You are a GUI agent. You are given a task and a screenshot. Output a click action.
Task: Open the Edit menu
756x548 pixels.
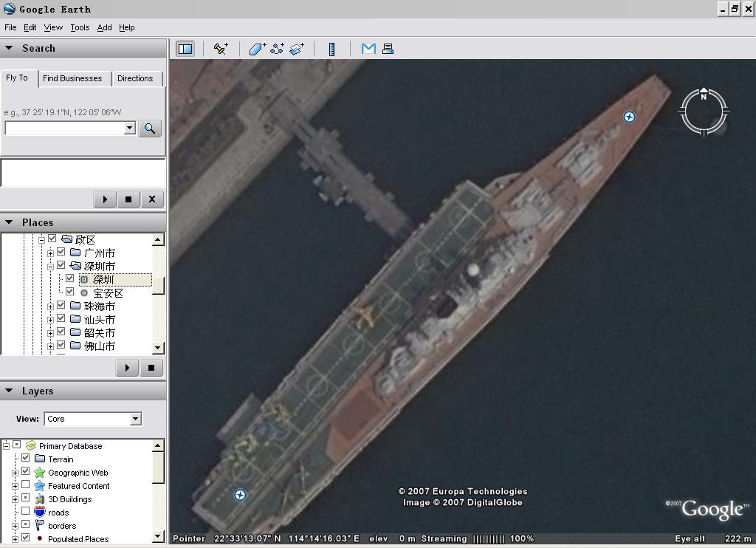point(30,27)
